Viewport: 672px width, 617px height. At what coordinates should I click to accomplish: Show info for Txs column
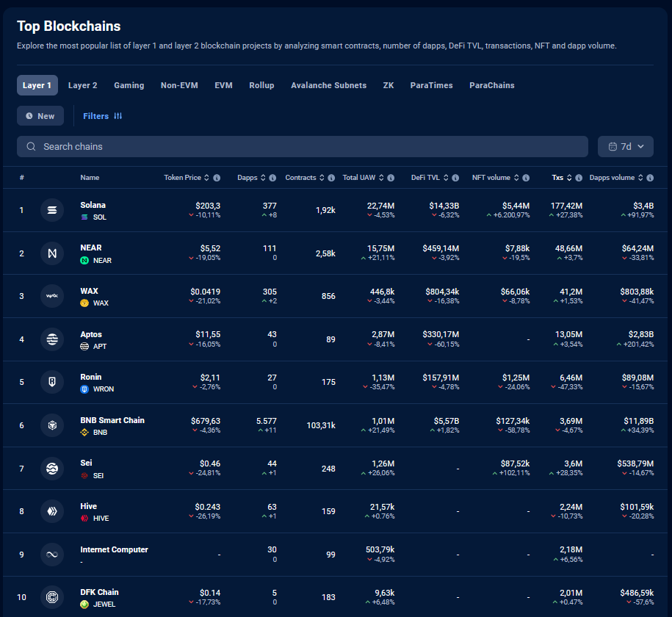(579, 178)
